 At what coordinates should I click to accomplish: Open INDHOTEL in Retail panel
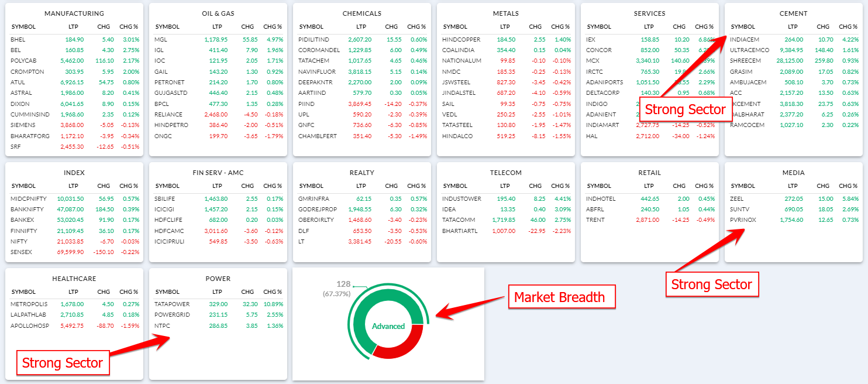click(x=601, y=198)
